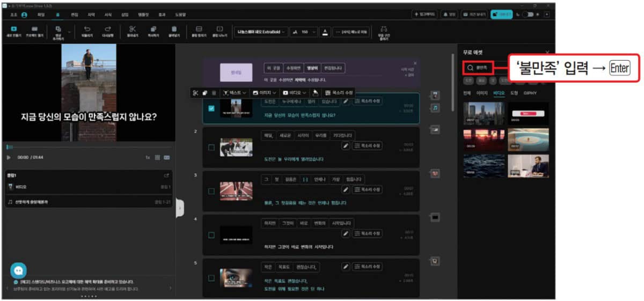The width and height of the screenshot is (644, 301).
Task: Click the clipboard Paste (붙여넣기) toolbar icon
Action: click(x=174, y=29)
